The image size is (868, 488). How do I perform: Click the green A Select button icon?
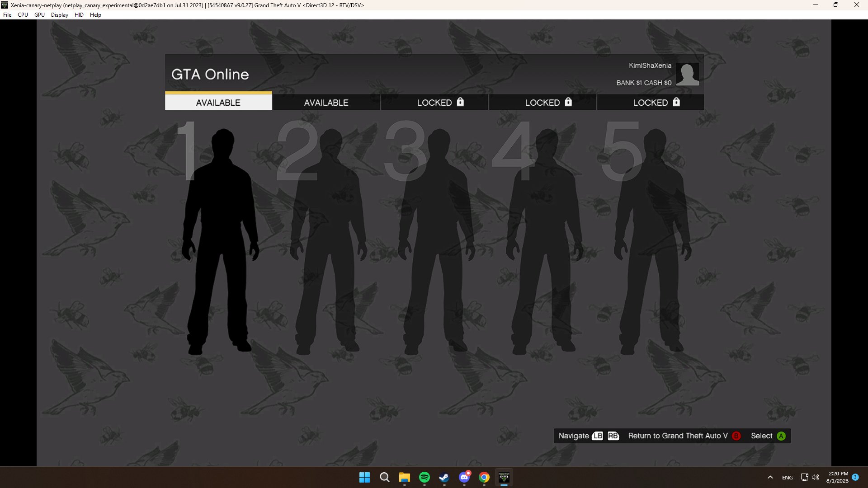781,436
